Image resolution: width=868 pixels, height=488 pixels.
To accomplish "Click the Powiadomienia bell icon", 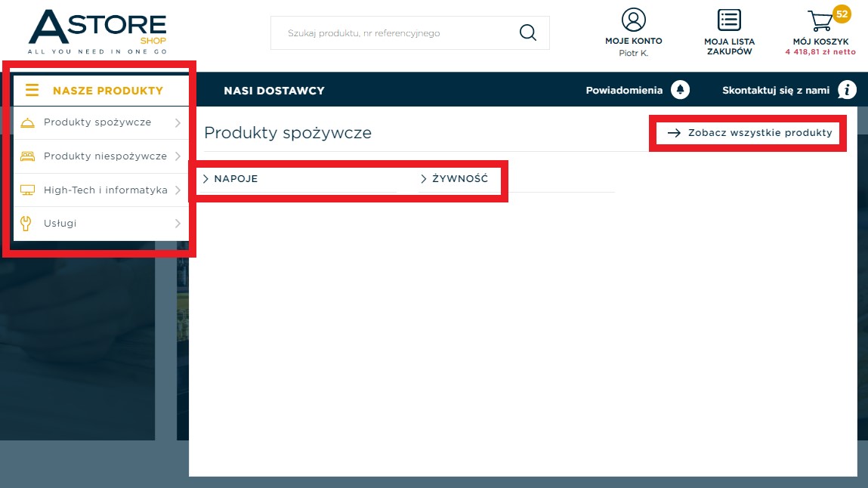I will pyautogui.click(x=680, y=90).
